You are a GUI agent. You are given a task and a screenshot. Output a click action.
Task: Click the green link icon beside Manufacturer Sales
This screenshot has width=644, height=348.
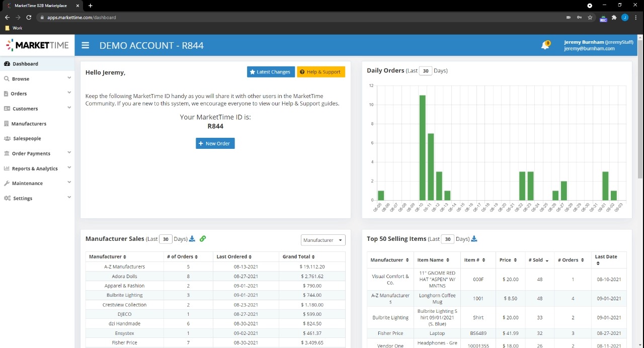203,239
